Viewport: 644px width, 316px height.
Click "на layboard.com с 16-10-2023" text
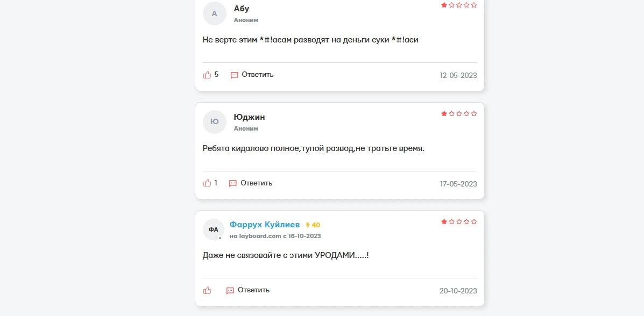pos(275,236)
